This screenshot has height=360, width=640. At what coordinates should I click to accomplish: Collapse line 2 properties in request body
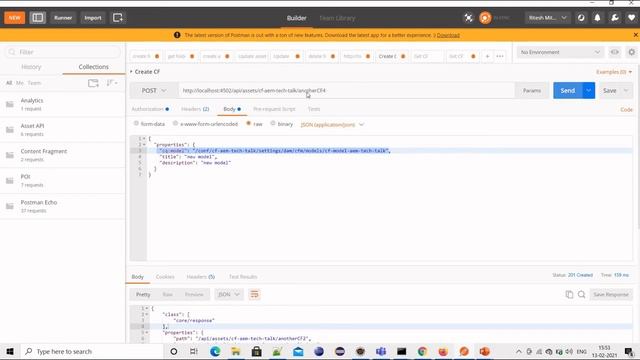pyautogui.click(x=144, y=144)
